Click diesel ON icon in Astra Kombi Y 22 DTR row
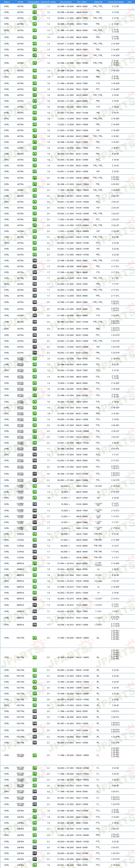135x868 pixels. pyautogui.click(x=35, y=480)
